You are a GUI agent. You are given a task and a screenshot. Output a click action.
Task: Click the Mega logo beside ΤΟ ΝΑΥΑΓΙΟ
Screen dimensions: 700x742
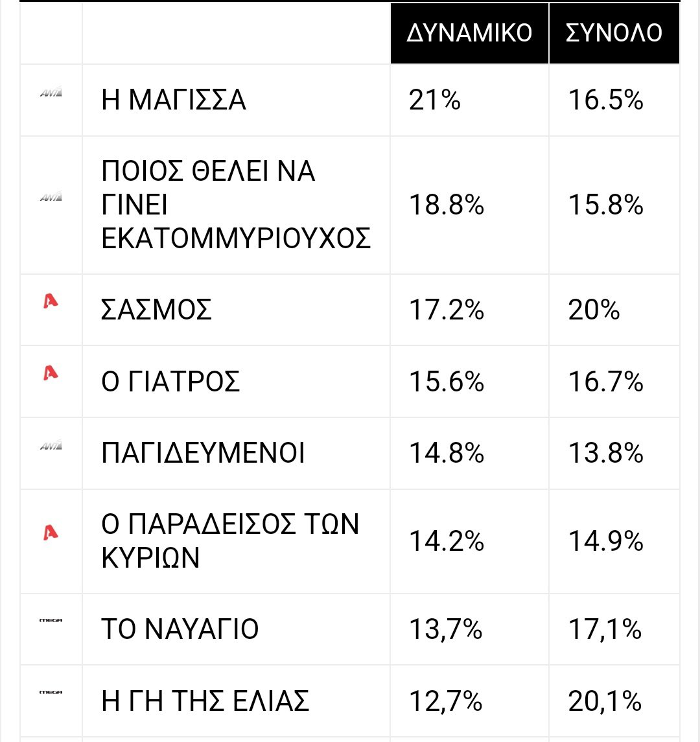(51, 620)
